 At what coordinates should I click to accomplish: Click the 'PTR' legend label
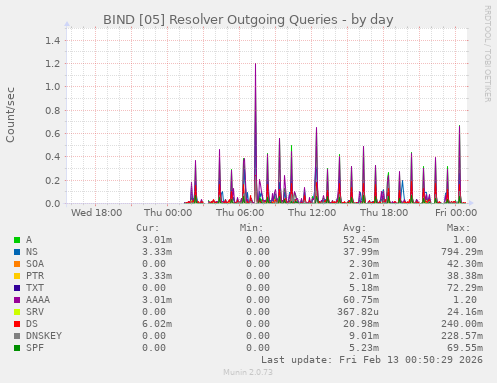click(35, 276)
